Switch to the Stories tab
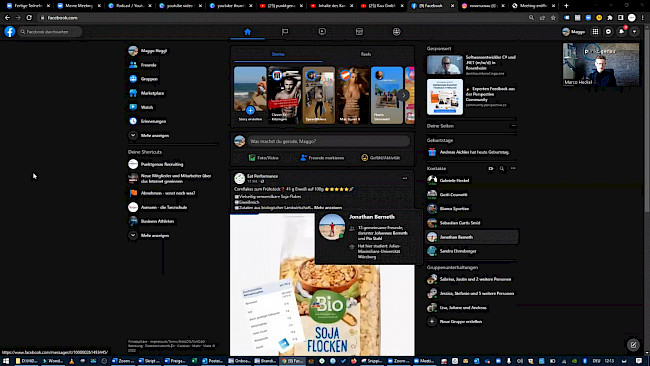Screen dimensions: 650x366 [x=278, y=54]
